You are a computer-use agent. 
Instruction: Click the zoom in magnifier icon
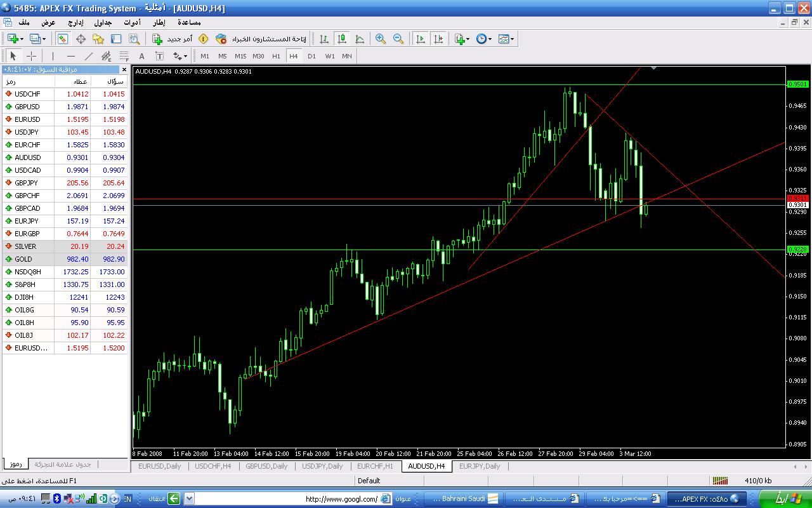pos(381,39)
